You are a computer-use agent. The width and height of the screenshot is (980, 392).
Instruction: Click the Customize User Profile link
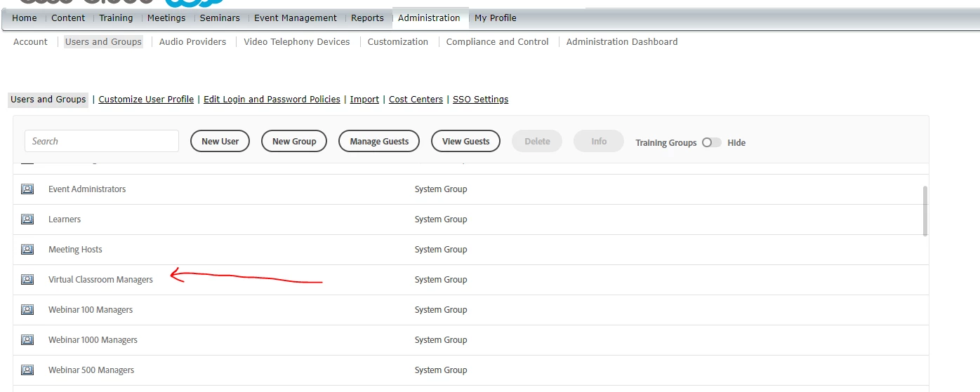[x=146, y=100]
